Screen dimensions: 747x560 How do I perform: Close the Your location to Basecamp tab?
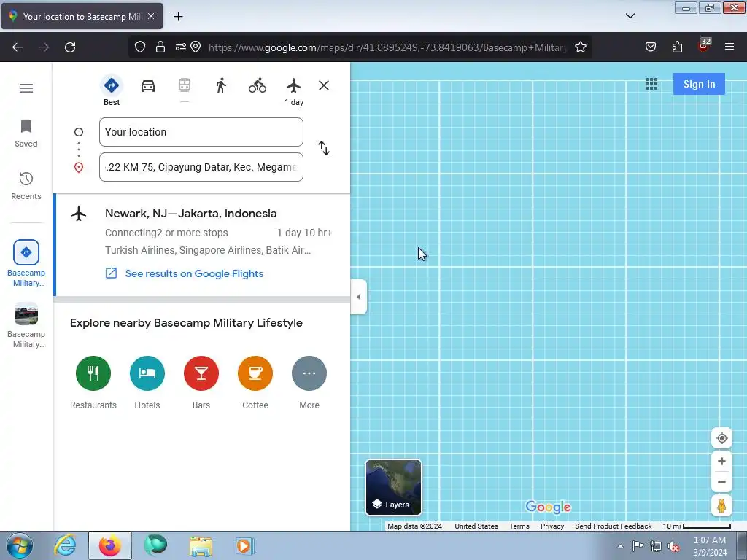151,16
